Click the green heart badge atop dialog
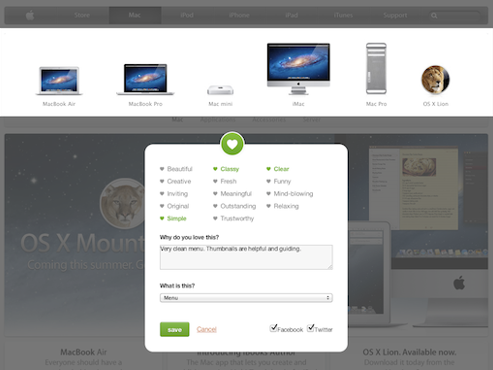 [x=232, y=144]
